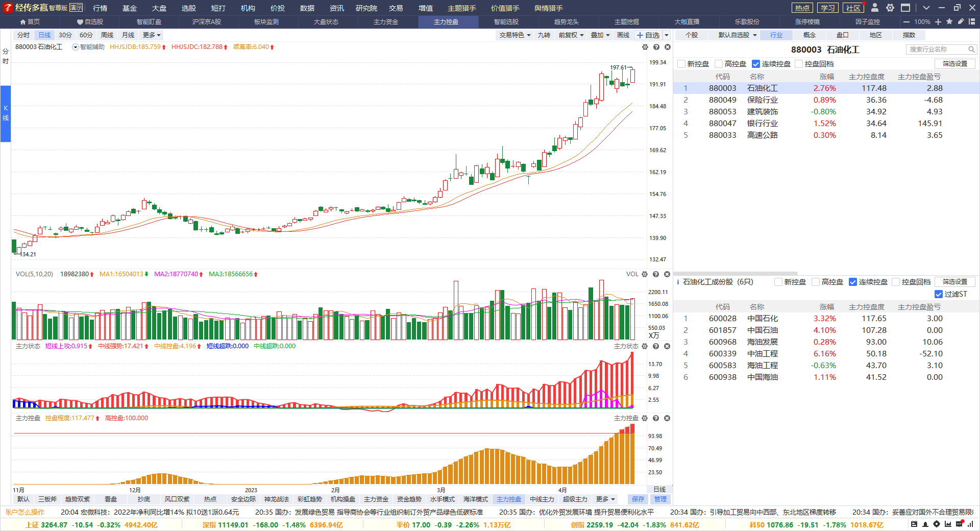Switch to the 趋势龙头 top tab
Viewport: 980px width, 531px height.
point(567,22)
